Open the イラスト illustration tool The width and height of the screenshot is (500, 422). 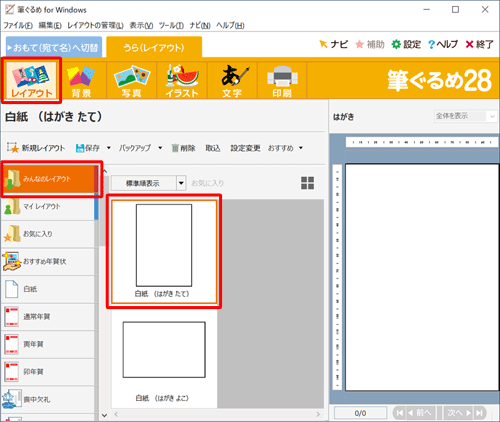coord(182,80)
